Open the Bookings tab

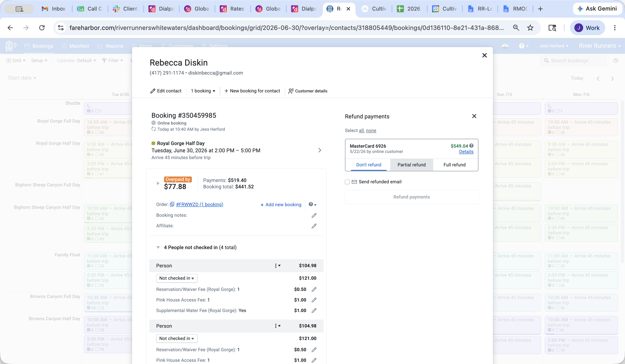[39, 46]
